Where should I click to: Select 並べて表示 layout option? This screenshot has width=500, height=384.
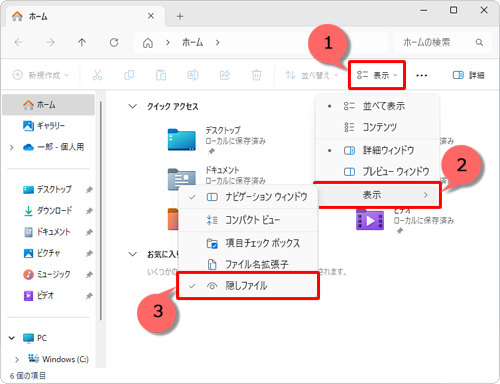coord(378,106)
